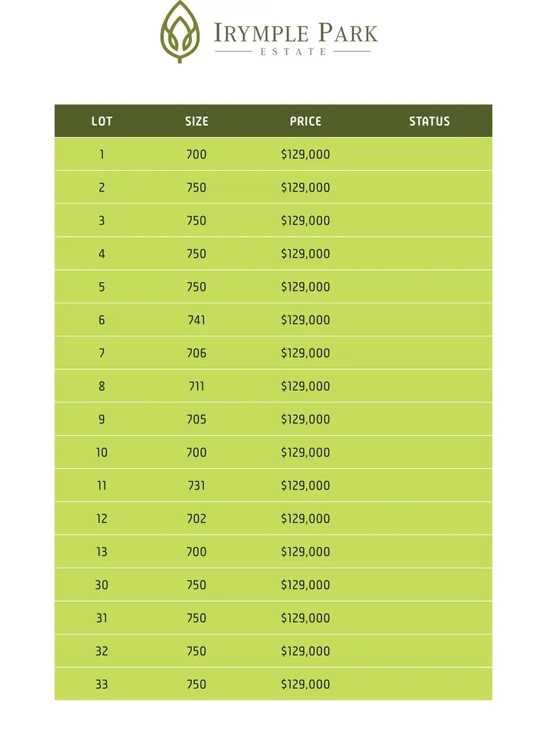This screenshot has width=541, height=756.
Task: Click lot number 32 cell
Action: tap(102, 651)
